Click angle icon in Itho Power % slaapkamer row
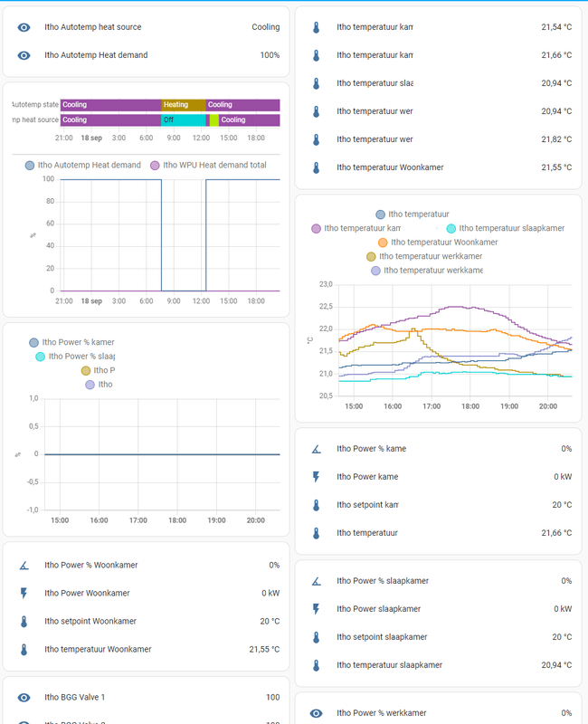 tap(316, 581)
